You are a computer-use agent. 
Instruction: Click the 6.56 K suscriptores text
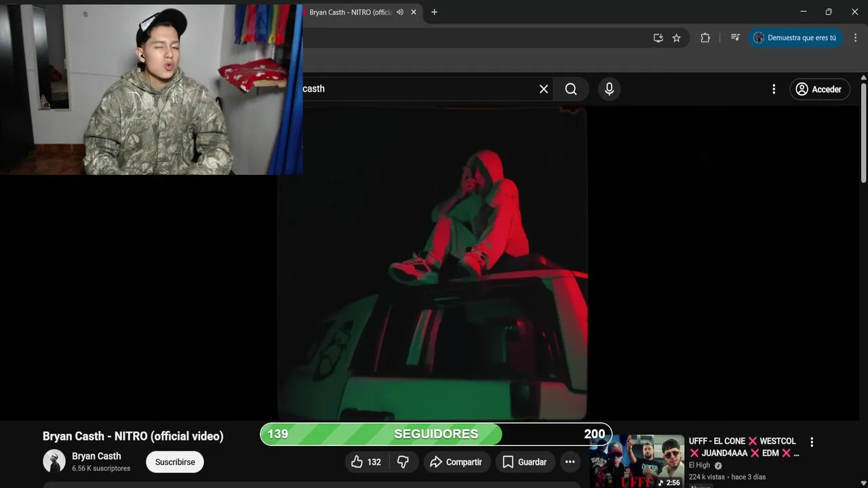(x=101, y=468)
